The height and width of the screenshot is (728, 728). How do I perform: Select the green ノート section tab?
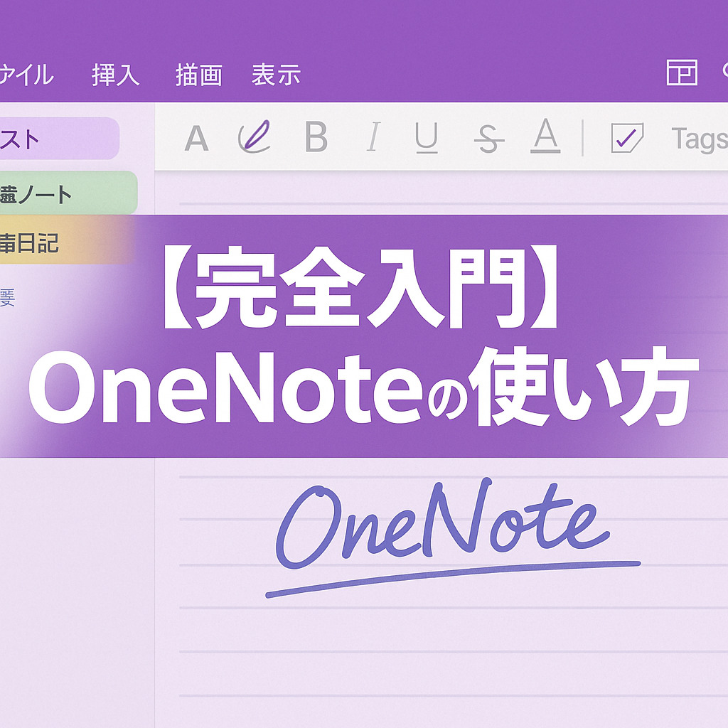[x=69, y=193]
